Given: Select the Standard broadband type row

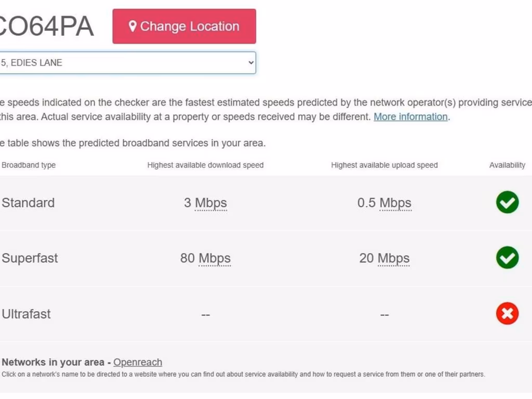Looking at the screenshot, I should pyautogui.click(x=28, y=203).
